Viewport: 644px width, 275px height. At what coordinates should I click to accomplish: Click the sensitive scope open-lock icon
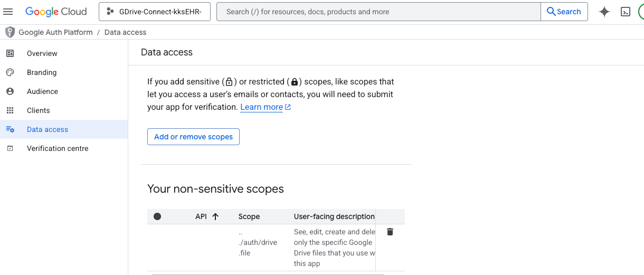pyautogui.click(x=229, y=82)
